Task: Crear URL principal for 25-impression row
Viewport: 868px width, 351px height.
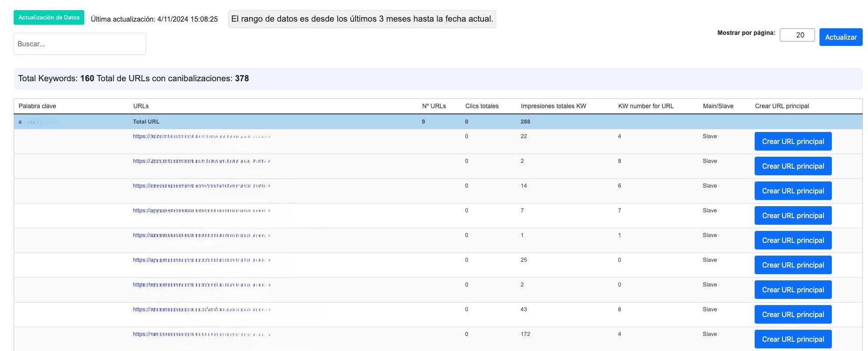Action: pos(793,265)
